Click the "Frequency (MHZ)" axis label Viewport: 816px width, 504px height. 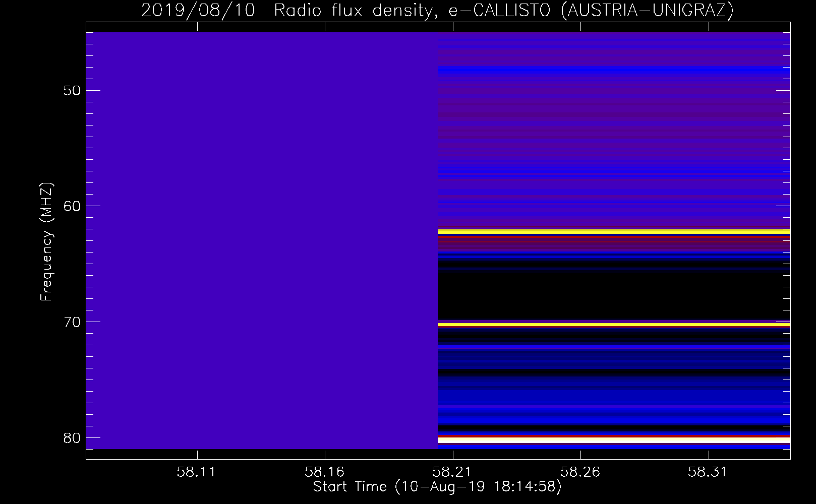(x=46, y=241)
